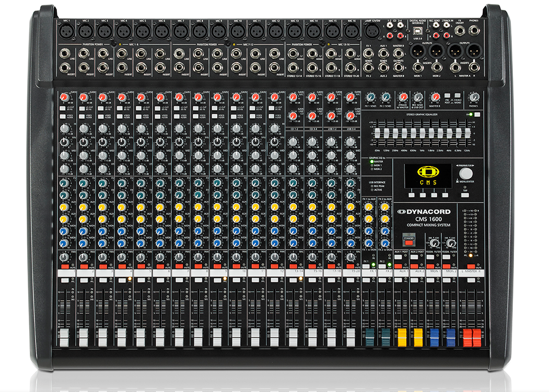Screen dimensions: 549x392
Task: Click the MASTER B left output jack
Action: (x=399, y=53)
